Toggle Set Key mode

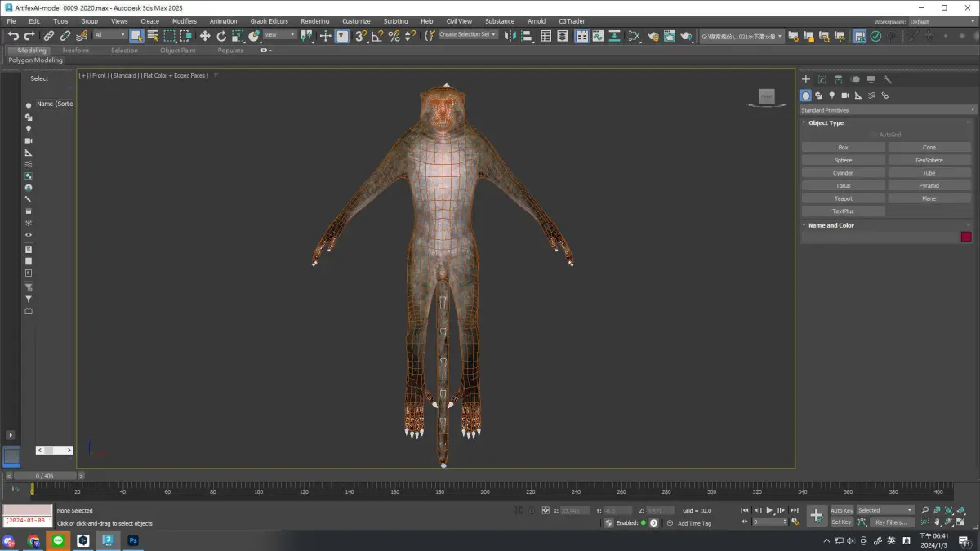point(841,522)
